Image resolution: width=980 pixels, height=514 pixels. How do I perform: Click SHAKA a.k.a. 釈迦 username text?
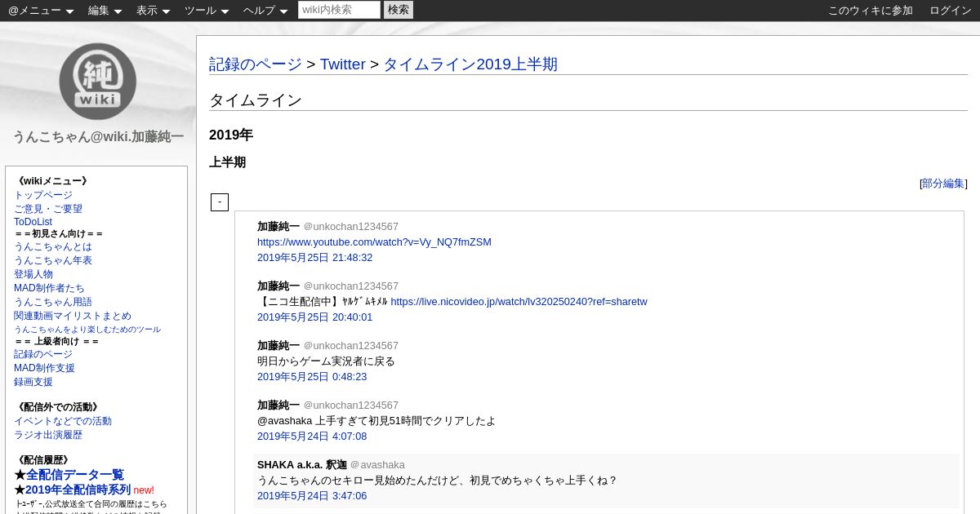[x=302, y=465]
